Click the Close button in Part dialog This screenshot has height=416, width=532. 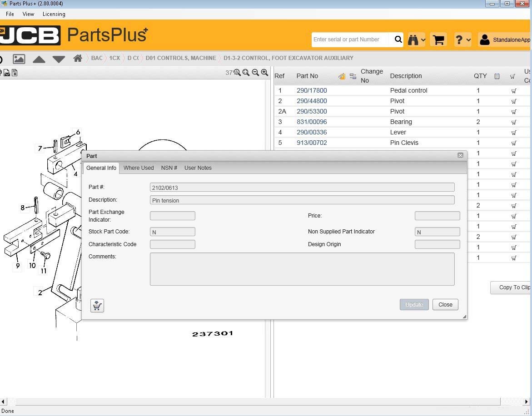click(445, 304)
